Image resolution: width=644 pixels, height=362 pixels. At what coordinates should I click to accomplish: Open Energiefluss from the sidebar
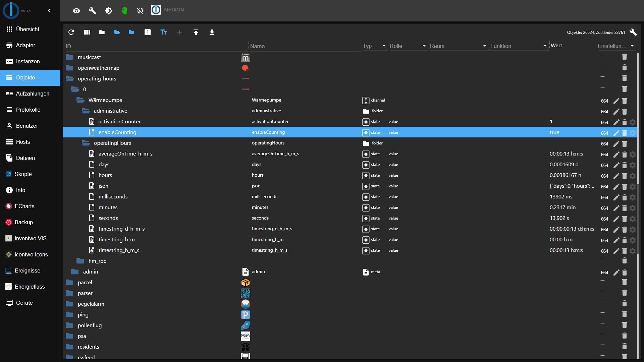click(x=30, y=287)
